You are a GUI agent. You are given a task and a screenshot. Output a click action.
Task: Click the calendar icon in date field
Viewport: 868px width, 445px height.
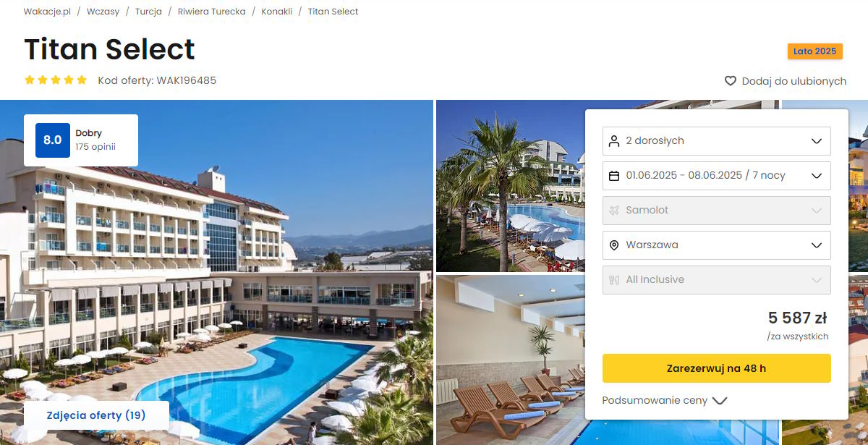[614, 176]
